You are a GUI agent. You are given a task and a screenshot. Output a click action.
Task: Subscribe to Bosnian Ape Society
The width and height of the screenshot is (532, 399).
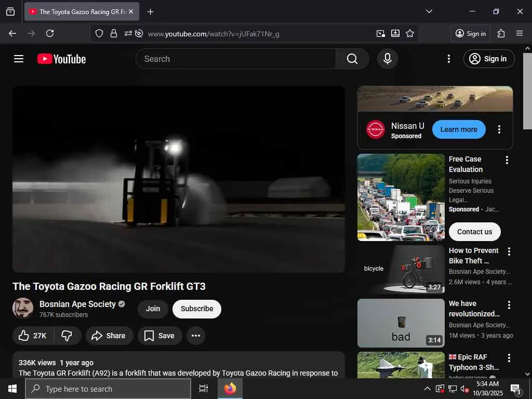point(197,309)
